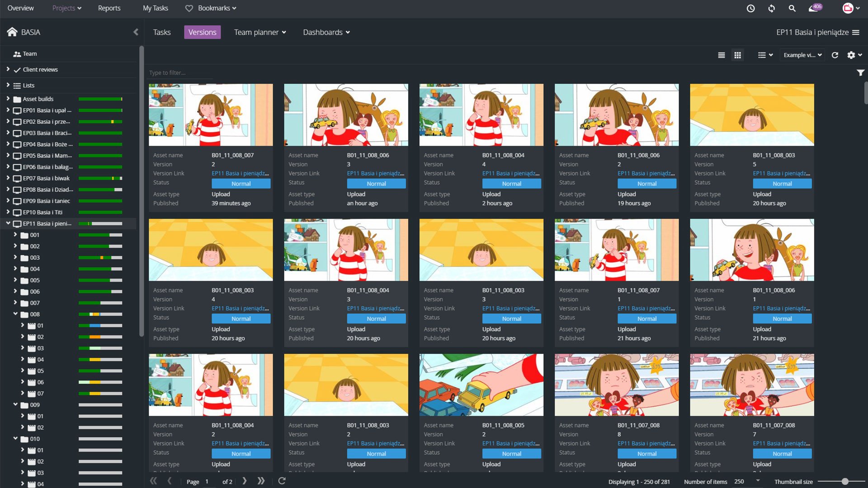Go to the next page

coord(245,481)
